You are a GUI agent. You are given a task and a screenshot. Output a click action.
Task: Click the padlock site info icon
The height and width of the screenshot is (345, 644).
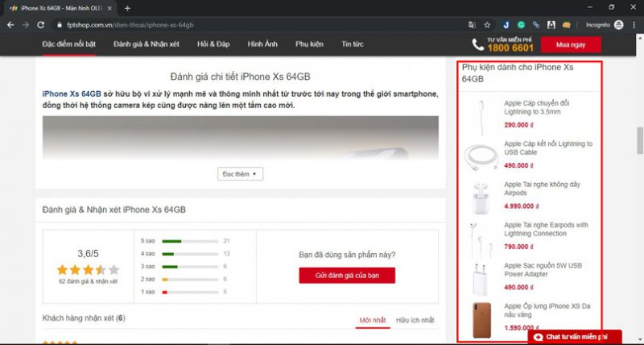59,25
